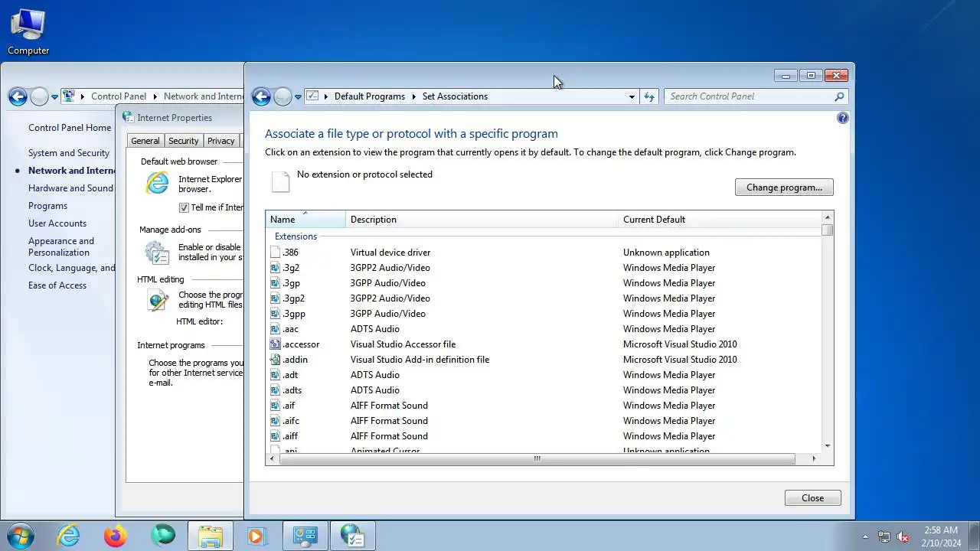
Task: Click the .addin file type icon
Action: coord(275,360)
